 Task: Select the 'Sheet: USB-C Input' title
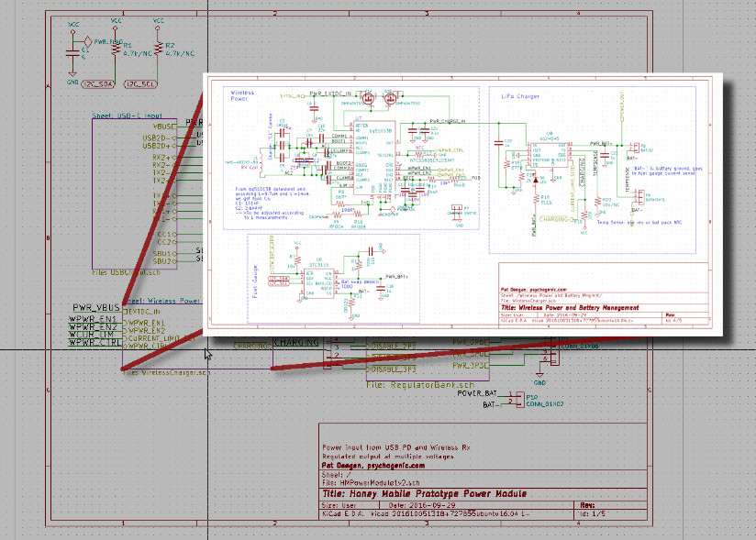click(128, 116)
